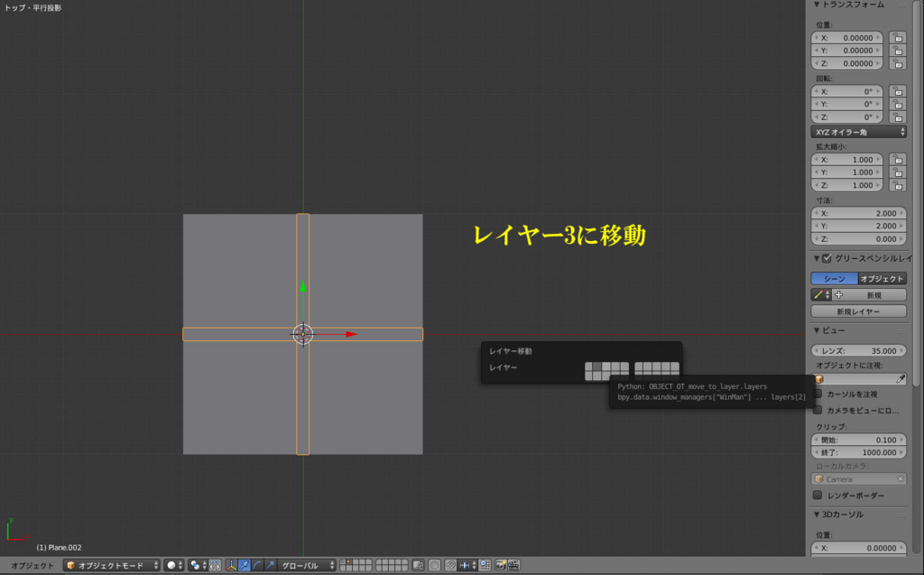Click the レンズ 35.000 field
The image size is (924, 575).
[859, 351]
